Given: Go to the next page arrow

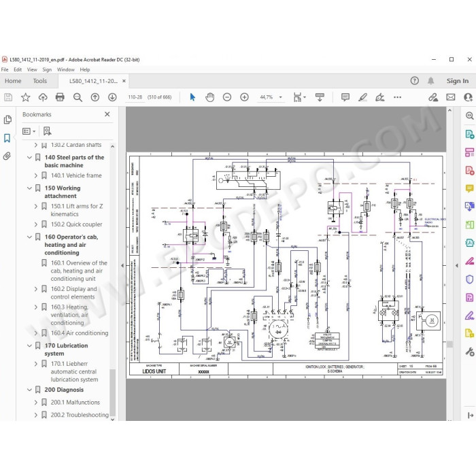Looking at the screenshot, I should point(112,97).
